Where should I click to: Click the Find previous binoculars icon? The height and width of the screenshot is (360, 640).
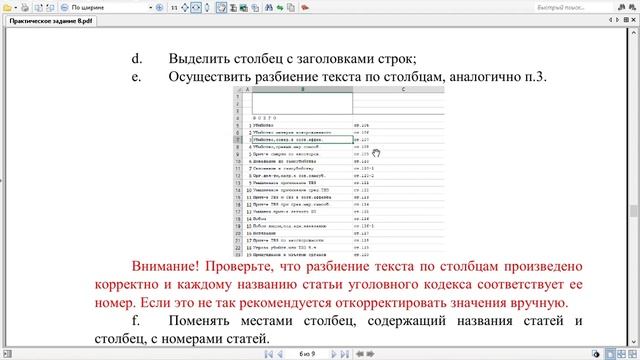click(x=622, y=7)
